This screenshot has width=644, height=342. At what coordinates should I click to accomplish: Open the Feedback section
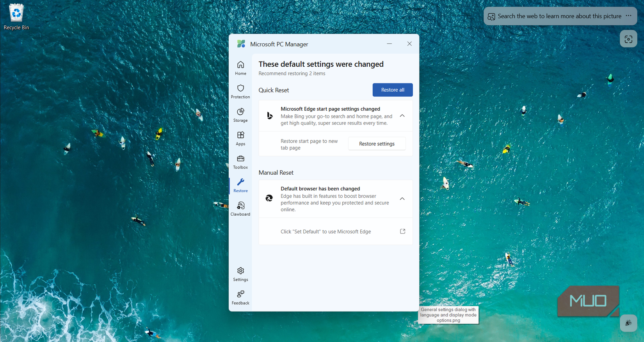pos(240,298)
